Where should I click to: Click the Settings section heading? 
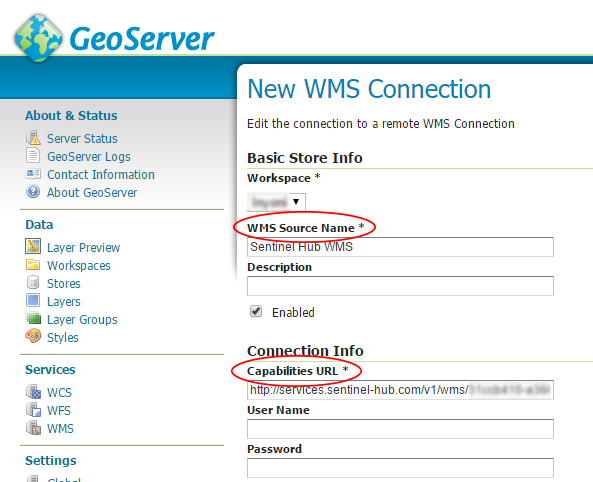click(x=51, y=461)
